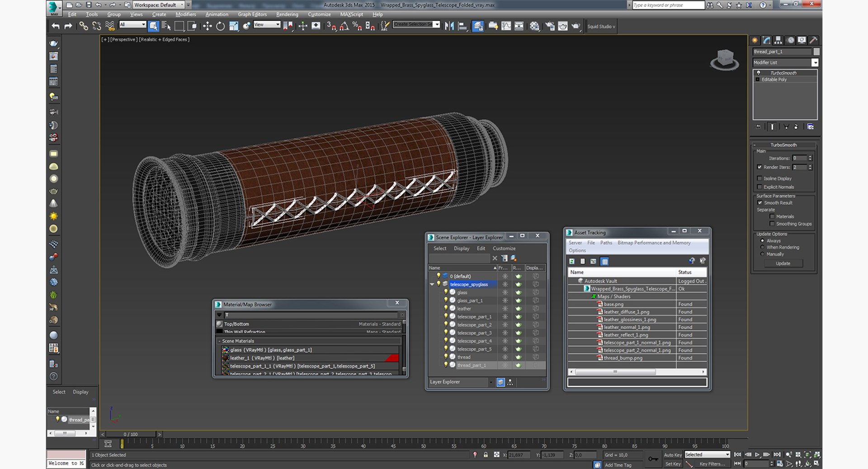Image resolution: width=868 pixels, height=469 pixels.
Task: Select When Rendering update option
Action: (762, 247)
